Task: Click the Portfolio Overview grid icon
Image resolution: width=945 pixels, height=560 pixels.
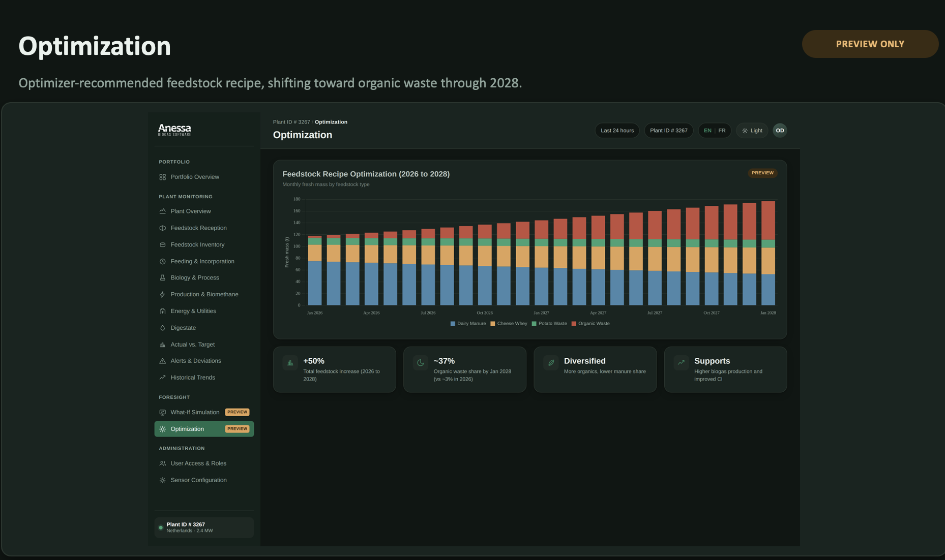Action: pyautogui.click(x=162, y=177)
